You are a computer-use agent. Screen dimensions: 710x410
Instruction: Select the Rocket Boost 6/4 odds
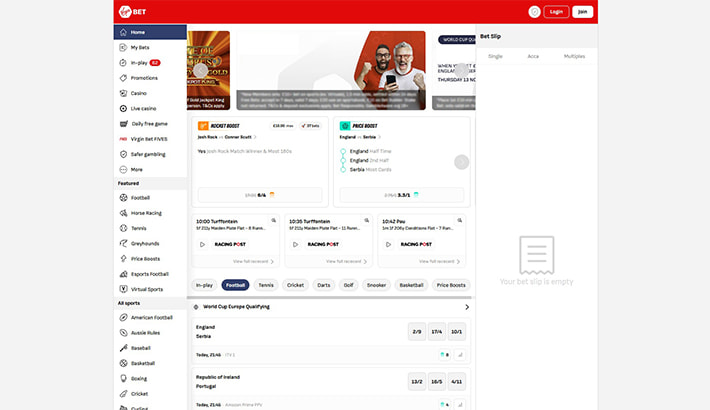pyautogui.click(x=260, y=195)
